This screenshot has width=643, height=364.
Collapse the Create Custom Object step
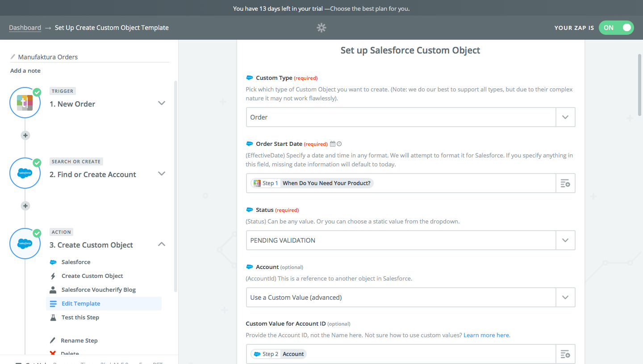pos(162,244)
